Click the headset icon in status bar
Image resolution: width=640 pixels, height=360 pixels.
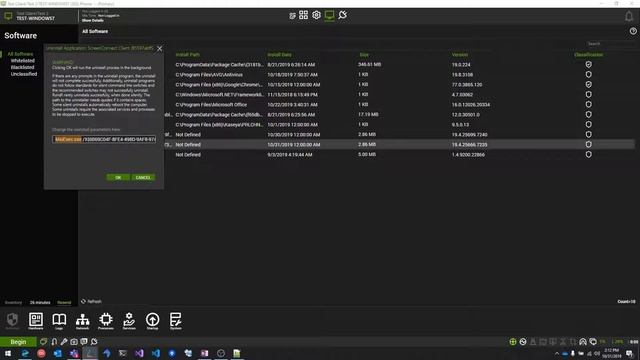click(x=583, y=342)
